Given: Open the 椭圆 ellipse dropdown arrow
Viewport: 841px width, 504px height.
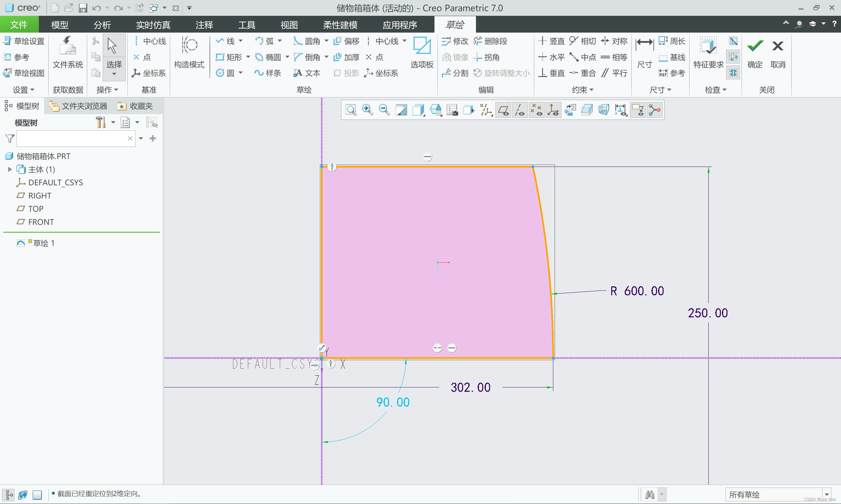Looking at the screenshot, I should coord(287,57).
